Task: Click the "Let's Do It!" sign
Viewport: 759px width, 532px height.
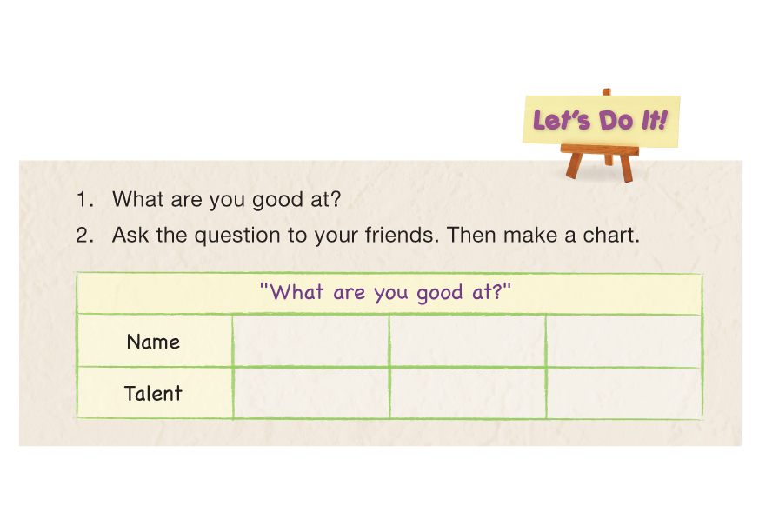Action: (x=601, y=120)
